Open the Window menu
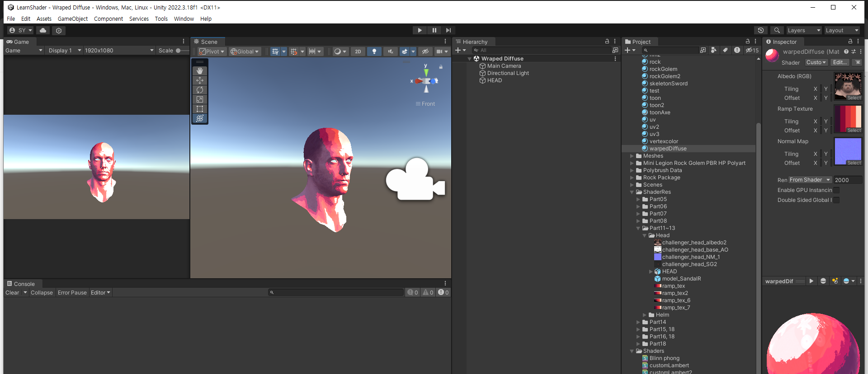The image size is (868, 374). pos(184,19)
